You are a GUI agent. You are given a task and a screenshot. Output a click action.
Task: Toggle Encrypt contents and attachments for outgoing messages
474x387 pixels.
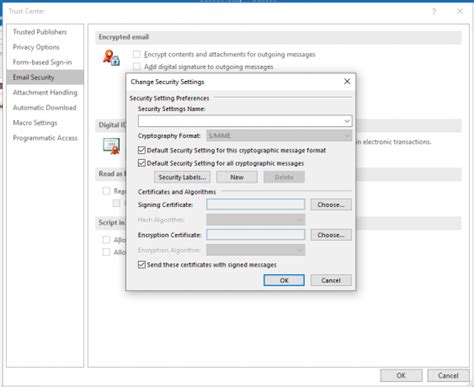click(137, 54)
